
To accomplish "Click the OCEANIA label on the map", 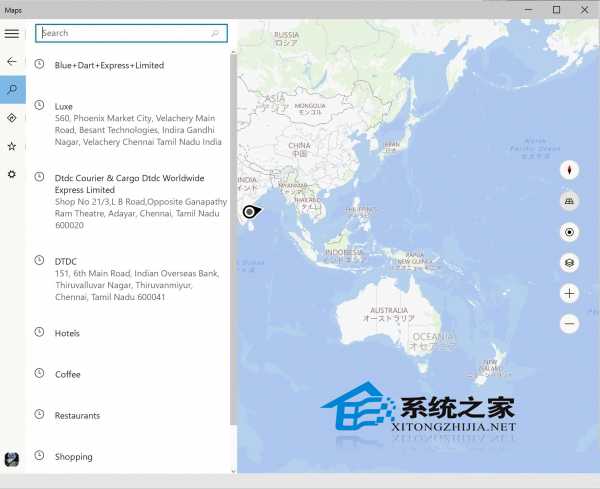I will tap(434, 337).
